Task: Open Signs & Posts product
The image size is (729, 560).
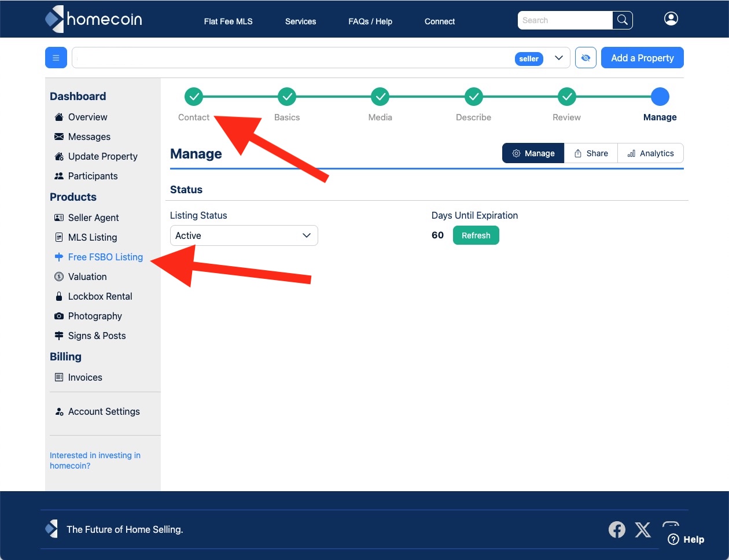Action: 90,336
